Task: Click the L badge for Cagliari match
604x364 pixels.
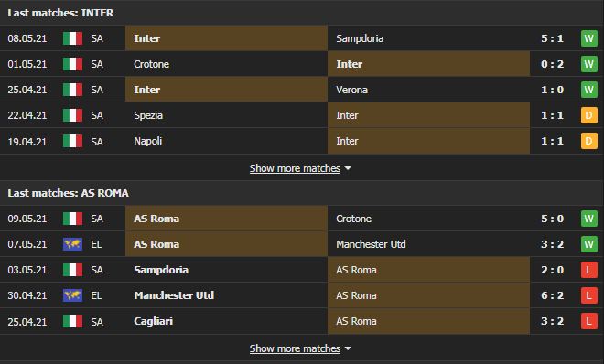Action: point(589,321)
